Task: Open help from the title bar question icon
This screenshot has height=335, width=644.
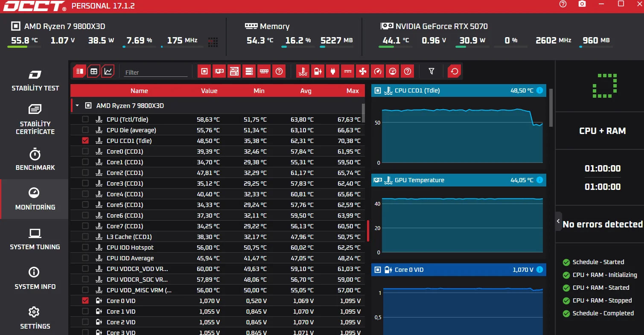Action: point(563,4)
